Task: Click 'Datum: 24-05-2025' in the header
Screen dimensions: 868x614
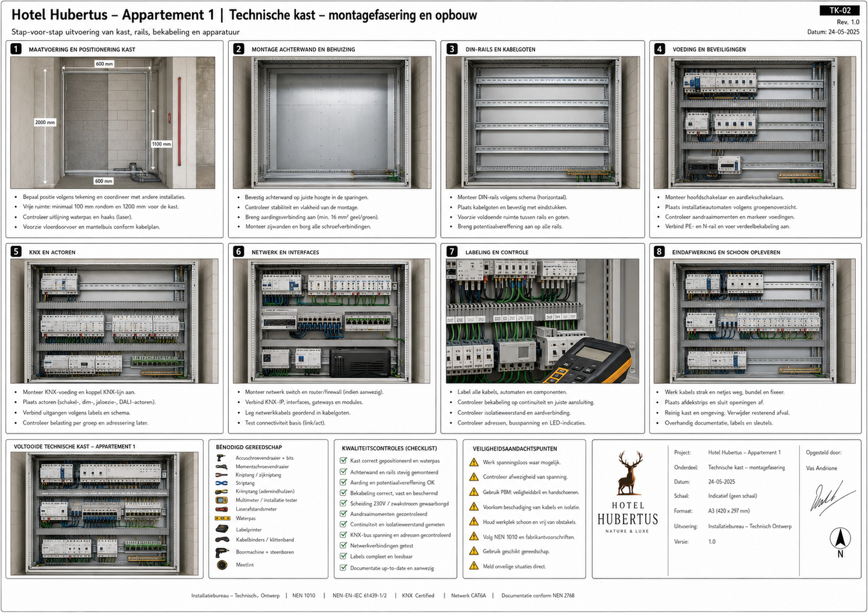Action: click(x=833, y=32)
